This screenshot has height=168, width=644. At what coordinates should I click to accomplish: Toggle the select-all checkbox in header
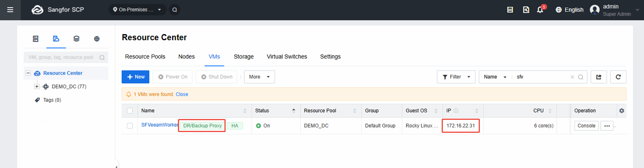[130, 111]
